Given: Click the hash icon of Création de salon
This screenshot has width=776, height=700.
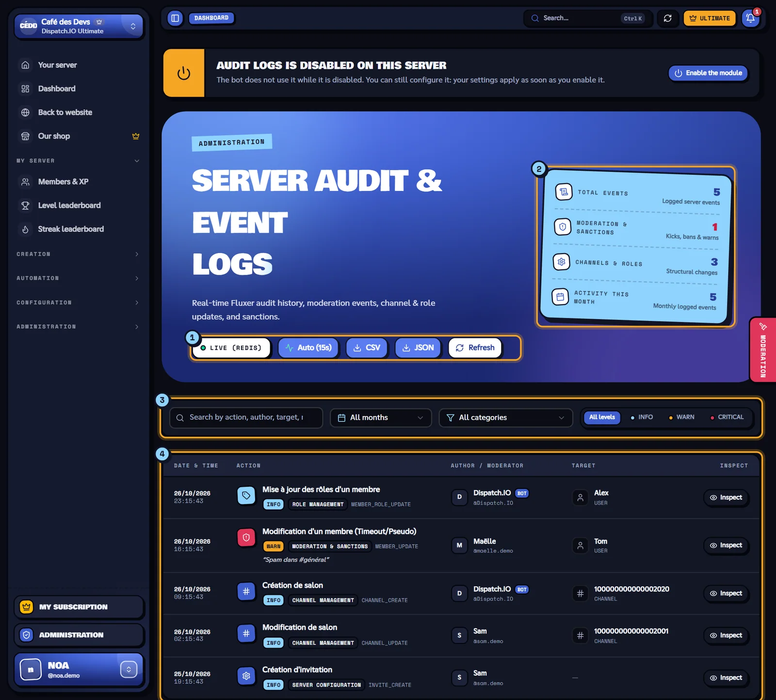Looking at the screenshot, I should 246,591.
